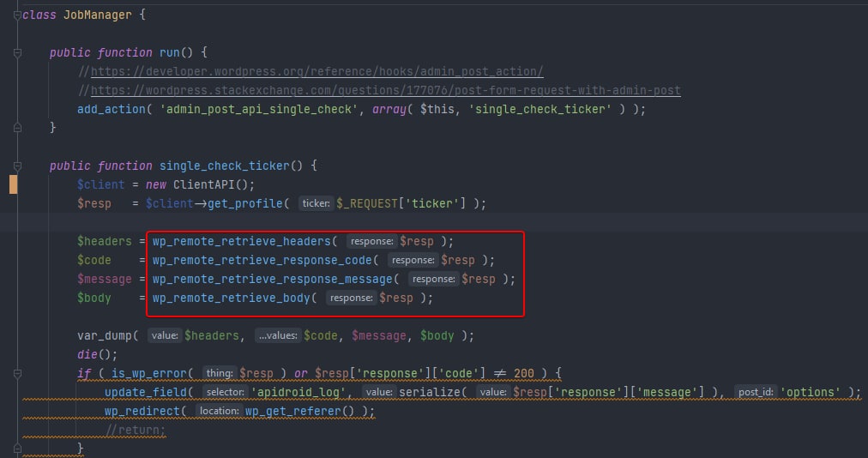Click the $this variable in array()
Viewport: 868px width, 458px height.
click(437, 109)
